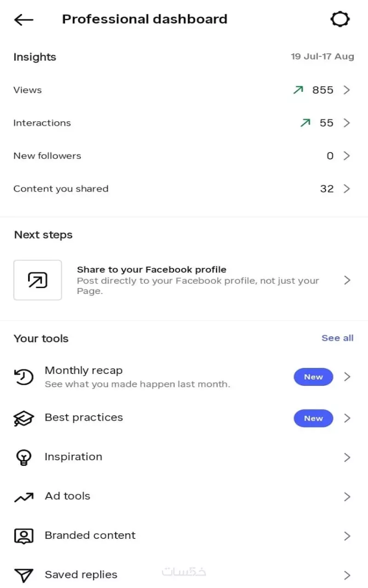Screen dimensions: 368x588
Task: Open the New followers row chevron
Action: 347,156
